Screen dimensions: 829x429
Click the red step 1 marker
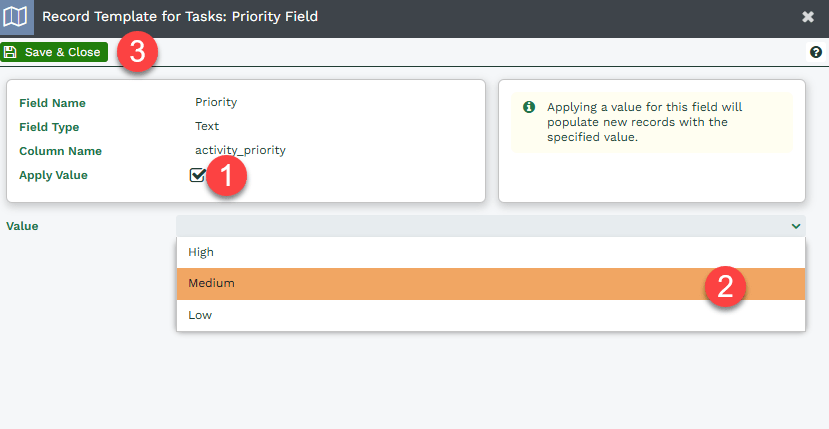[226, 175]
